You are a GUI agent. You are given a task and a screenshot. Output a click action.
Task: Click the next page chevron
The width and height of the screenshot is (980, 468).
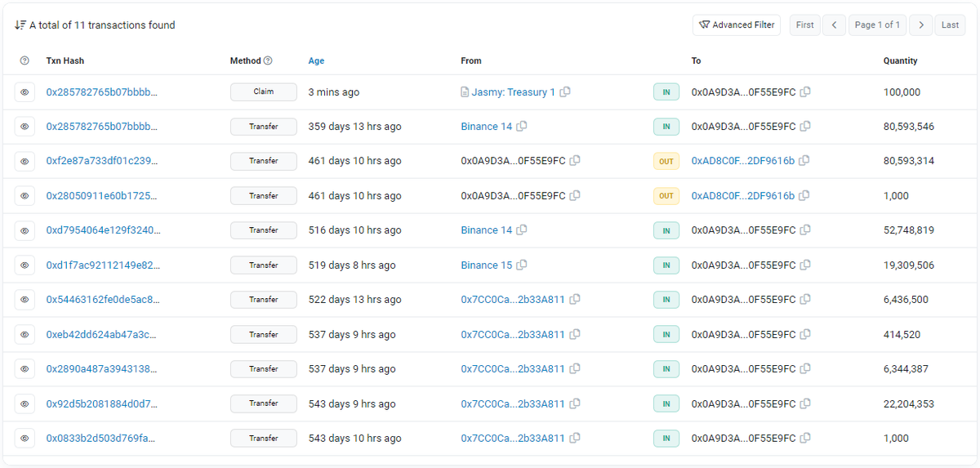point(921,25)
